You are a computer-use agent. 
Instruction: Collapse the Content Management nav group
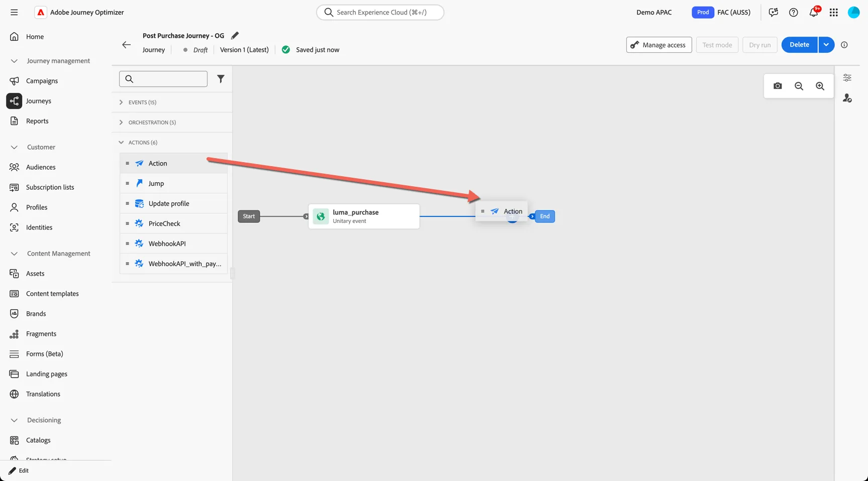coord(14,254)
